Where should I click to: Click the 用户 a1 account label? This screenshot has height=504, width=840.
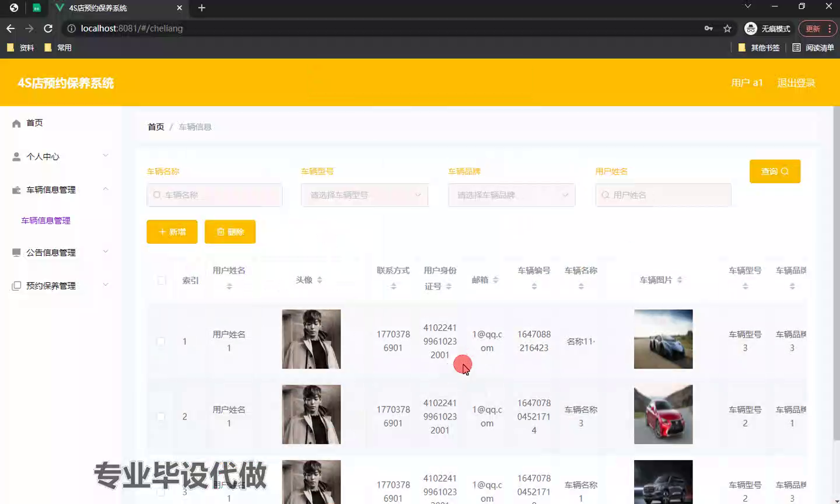[747, 83]
